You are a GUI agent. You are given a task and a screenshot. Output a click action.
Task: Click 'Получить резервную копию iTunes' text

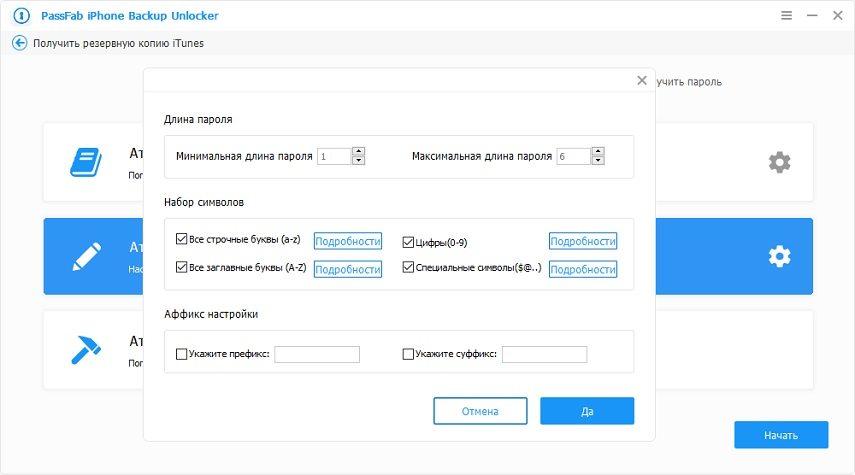(118, 43)
